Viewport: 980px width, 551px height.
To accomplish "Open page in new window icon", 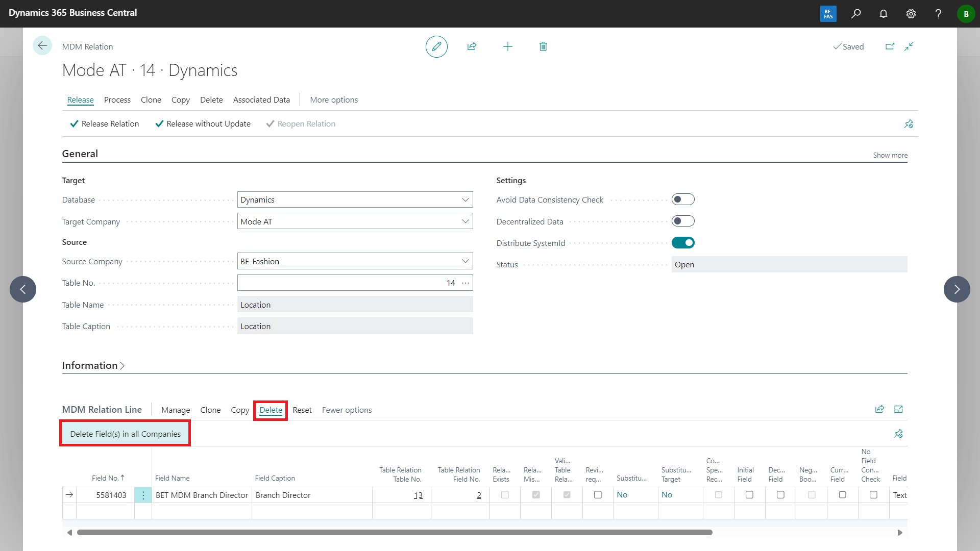I will pyautogui.click(x=890, y=46).
